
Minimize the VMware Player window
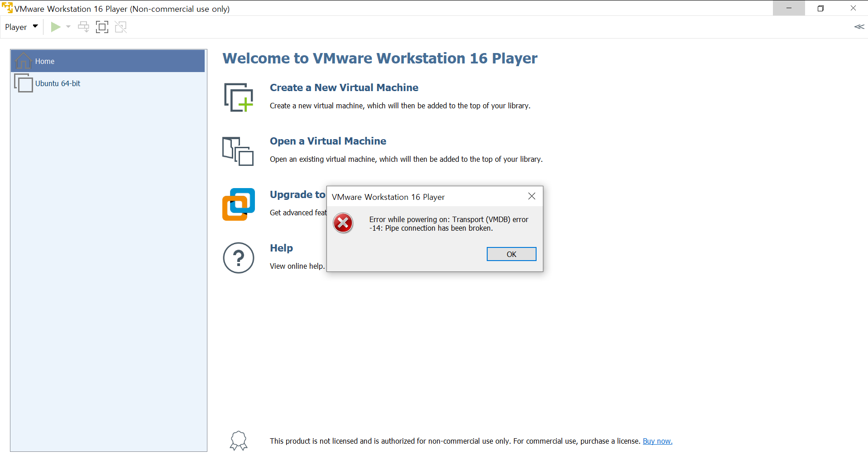789,8
